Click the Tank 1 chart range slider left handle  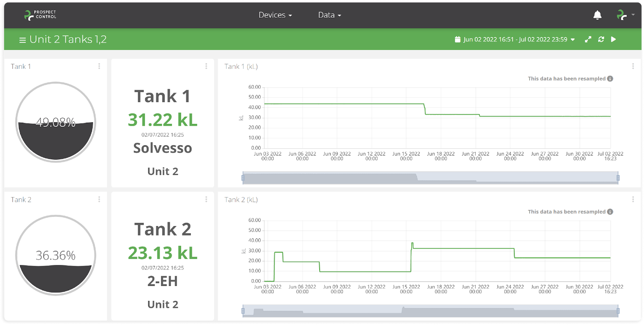point(243,178)
